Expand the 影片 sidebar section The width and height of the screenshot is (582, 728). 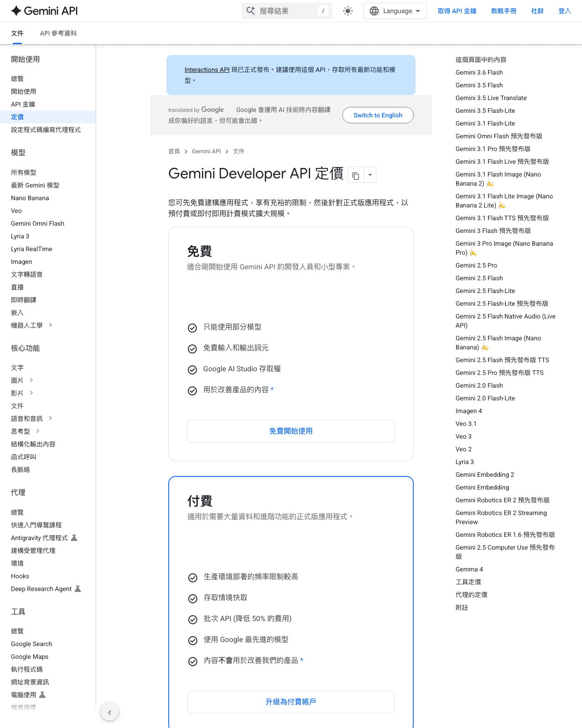pyautogui.click(x=31, y=393)
